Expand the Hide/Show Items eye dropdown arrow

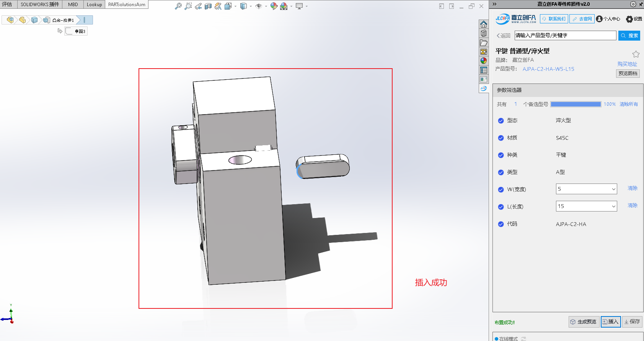(266, 6)
